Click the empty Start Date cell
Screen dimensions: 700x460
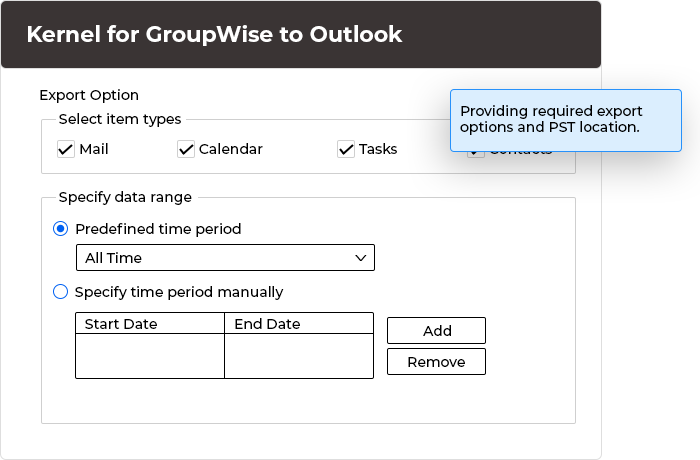[x=150, y=356]
